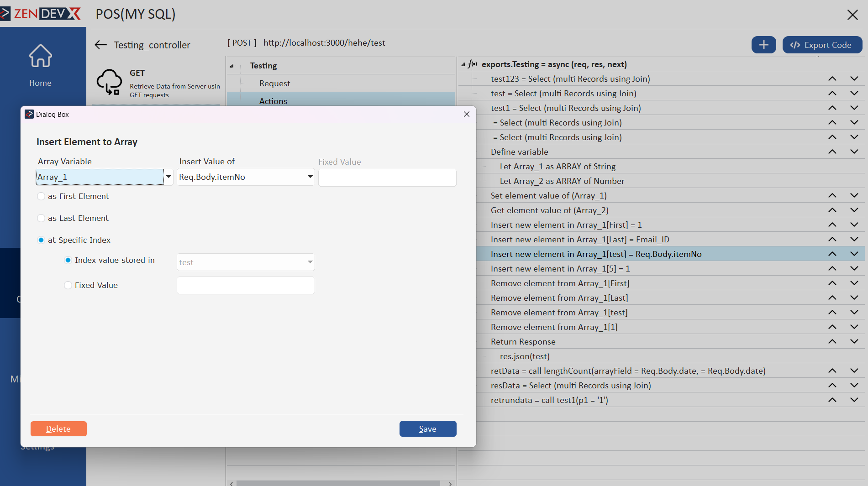Screen dimensions: 868x486
Task: Open the Array Variable dropdown
Action: [x=168, y=177]
